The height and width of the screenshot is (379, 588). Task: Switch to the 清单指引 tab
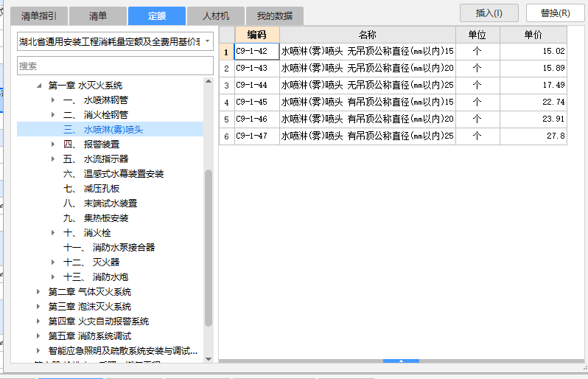point(39,16)
